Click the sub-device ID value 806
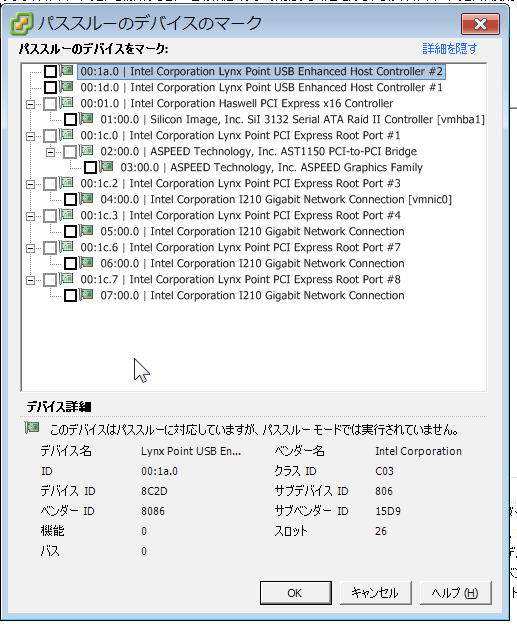 pos(384,491)
